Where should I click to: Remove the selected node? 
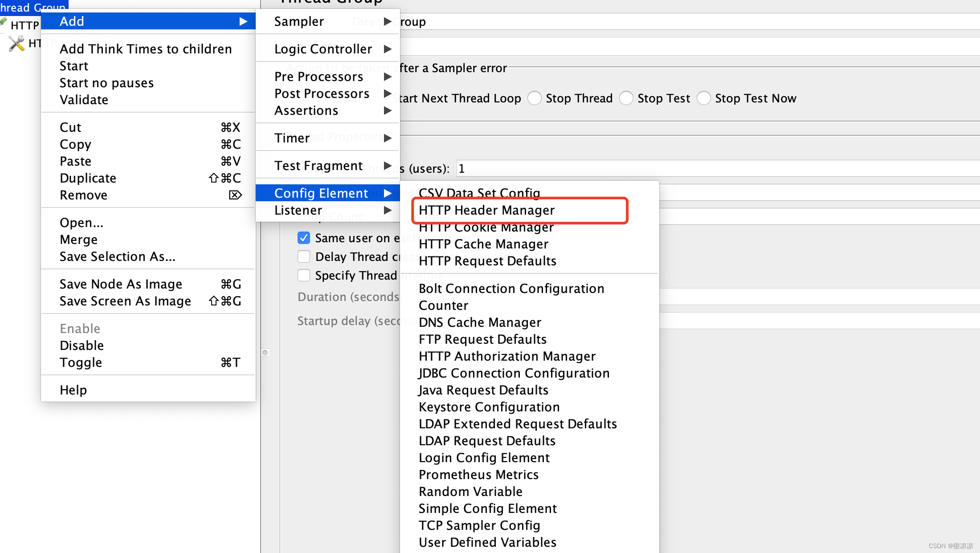pyautogui.click(x=148, y=195)
